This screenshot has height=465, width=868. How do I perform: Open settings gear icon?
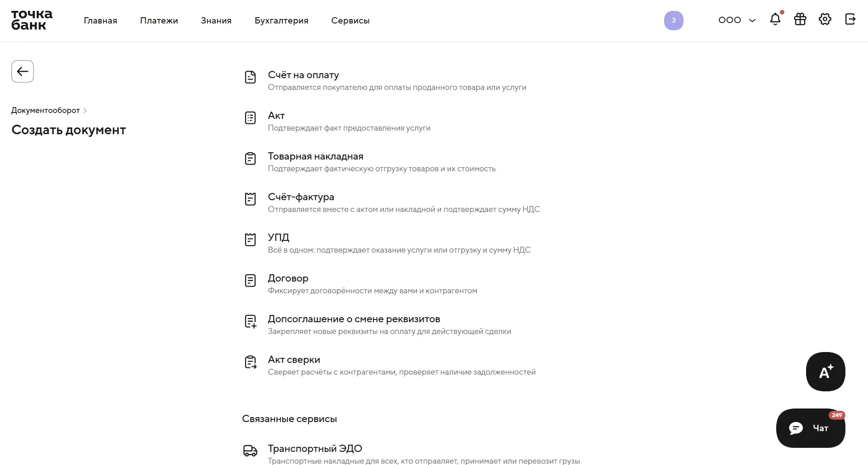point(825,19)
